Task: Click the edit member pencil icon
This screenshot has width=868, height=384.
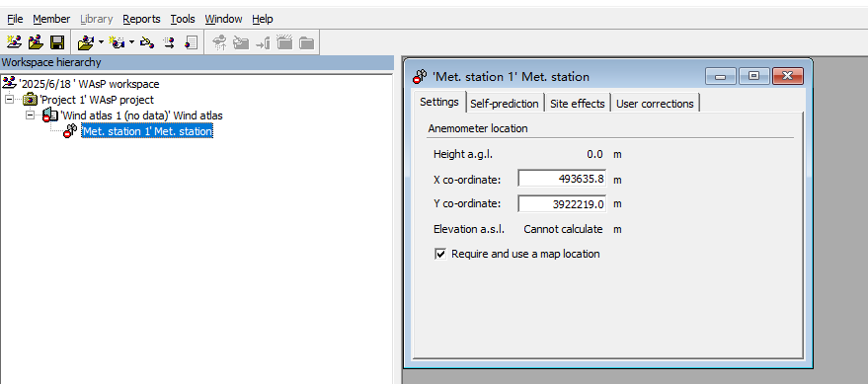Action: click(x=147, y=42)
